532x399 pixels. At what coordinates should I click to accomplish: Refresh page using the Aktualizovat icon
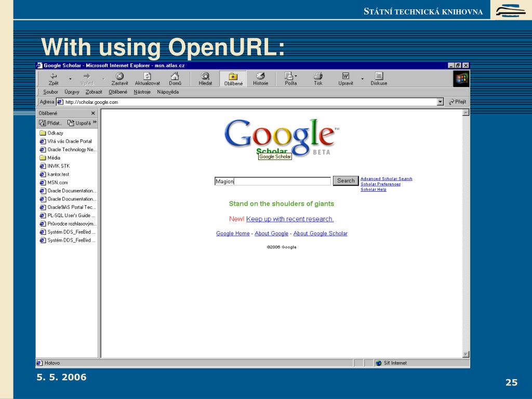coord(147,76)
